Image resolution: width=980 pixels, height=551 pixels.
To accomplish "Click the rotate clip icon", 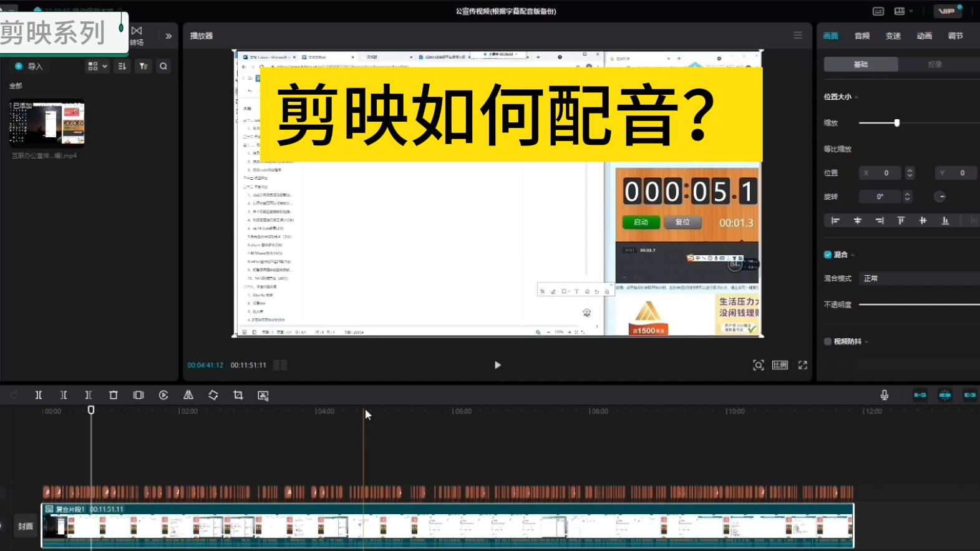I will (213, 395).
